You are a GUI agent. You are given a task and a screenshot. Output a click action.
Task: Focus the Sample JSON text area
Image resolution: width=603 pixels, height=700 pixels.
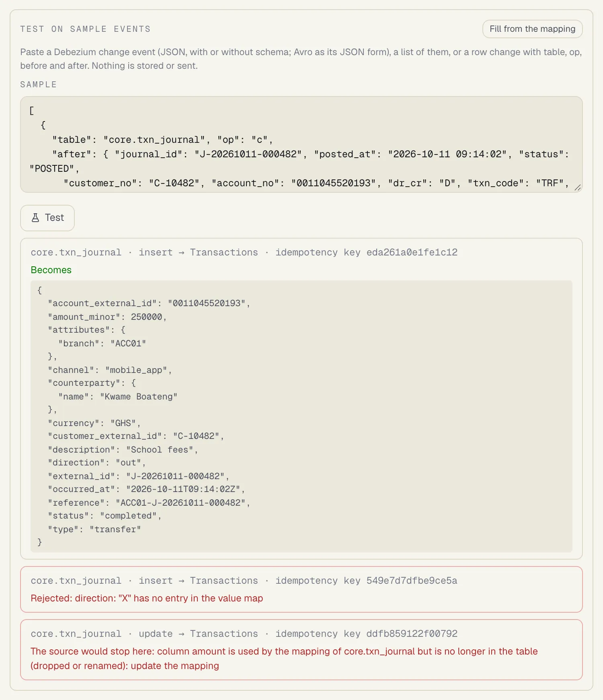point(301,144)
